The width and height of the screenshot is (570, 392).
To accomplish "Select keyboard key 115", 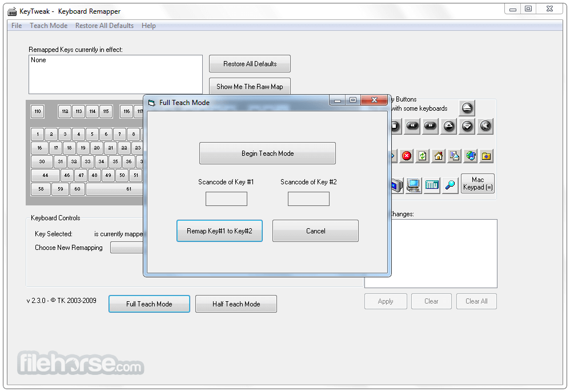I will coord(106,111).
